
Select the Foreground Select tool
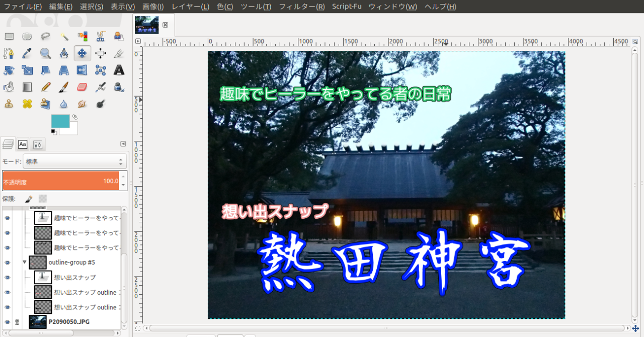click(119, 36)
